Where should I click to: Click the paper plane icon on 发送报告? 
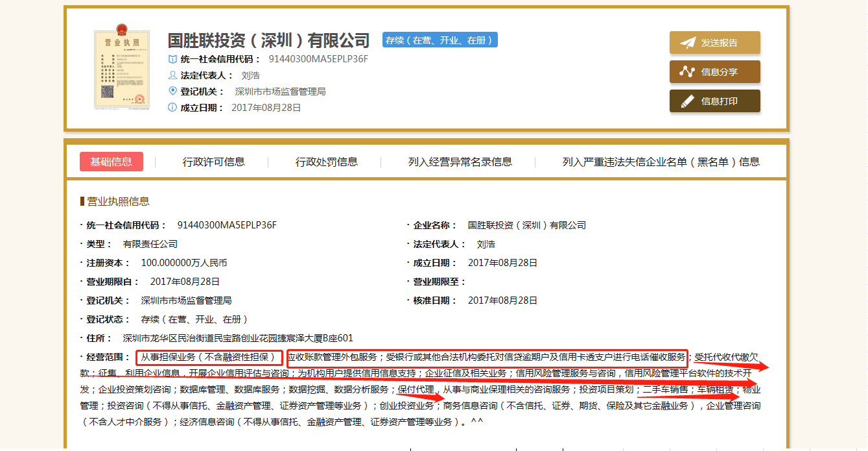point(688,43)
